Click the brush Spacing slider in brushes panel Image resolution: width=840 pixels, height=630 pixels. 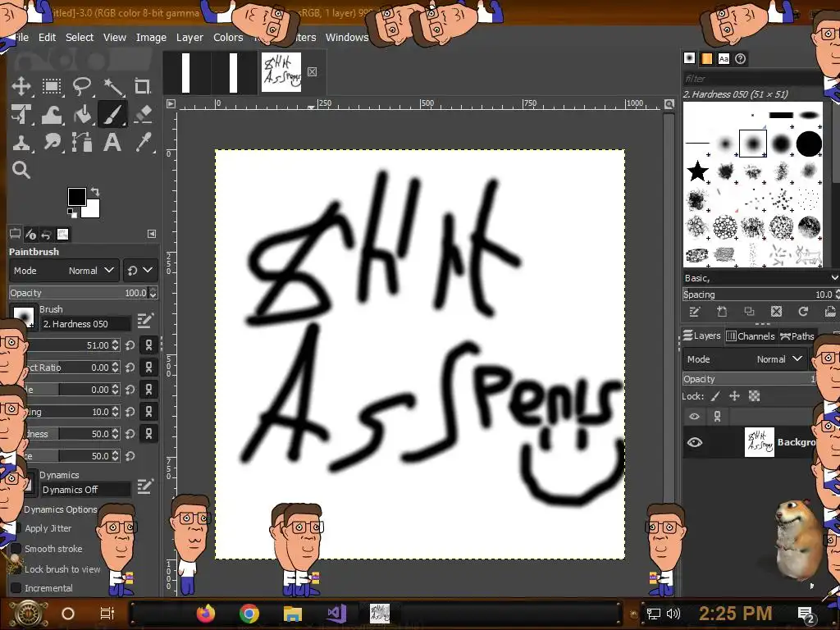click(x=757, y=294)
